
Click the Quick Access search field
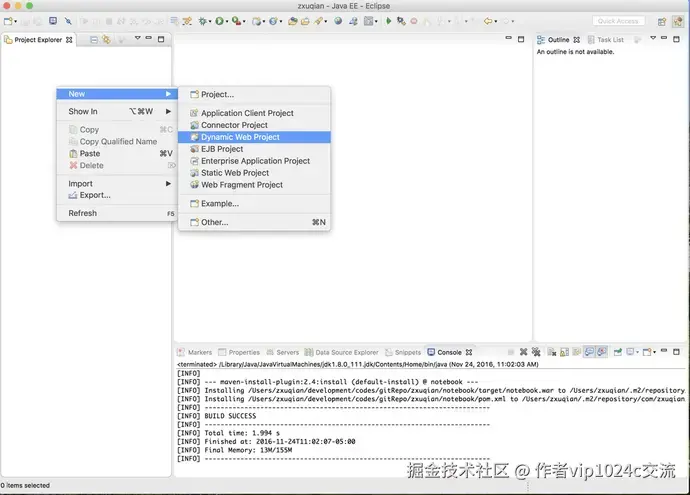click(x=618, y=21)
